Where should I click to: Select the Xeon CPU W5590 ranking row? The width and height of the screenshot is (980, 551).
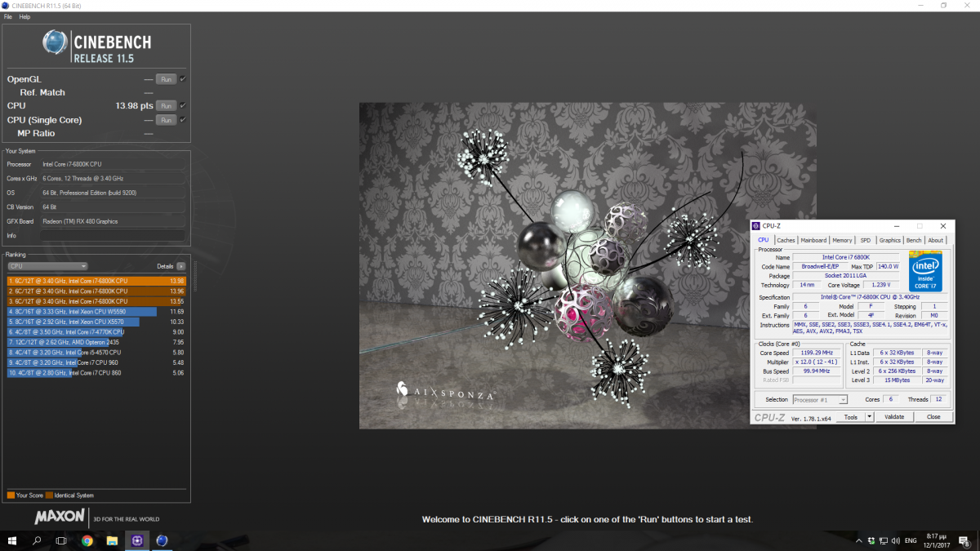(96, 311)
